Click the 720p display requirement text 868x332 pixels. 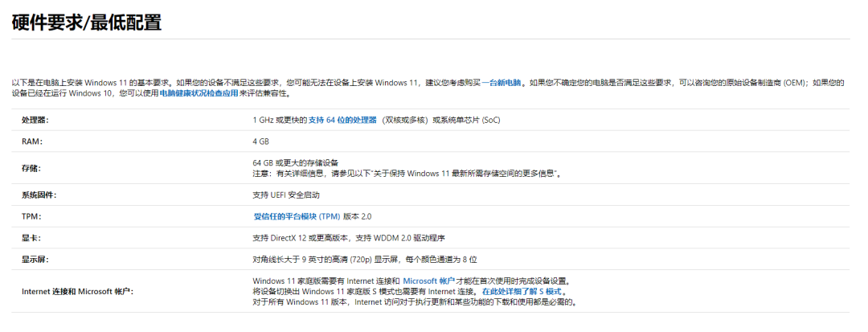point(365,260)
